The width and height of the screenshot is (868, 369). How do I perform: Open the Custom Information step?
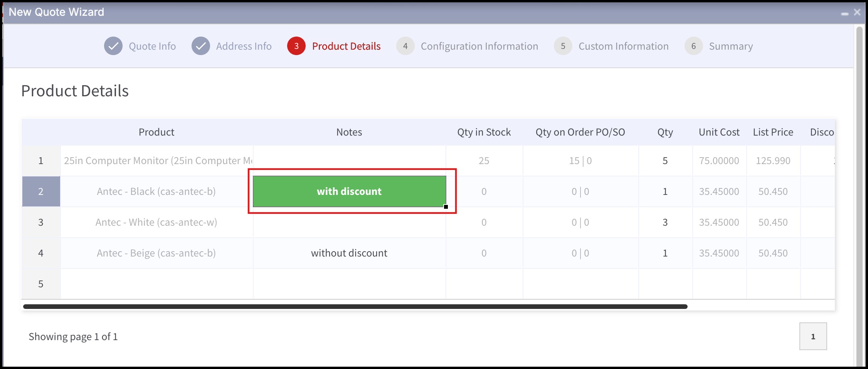point(624,46)
